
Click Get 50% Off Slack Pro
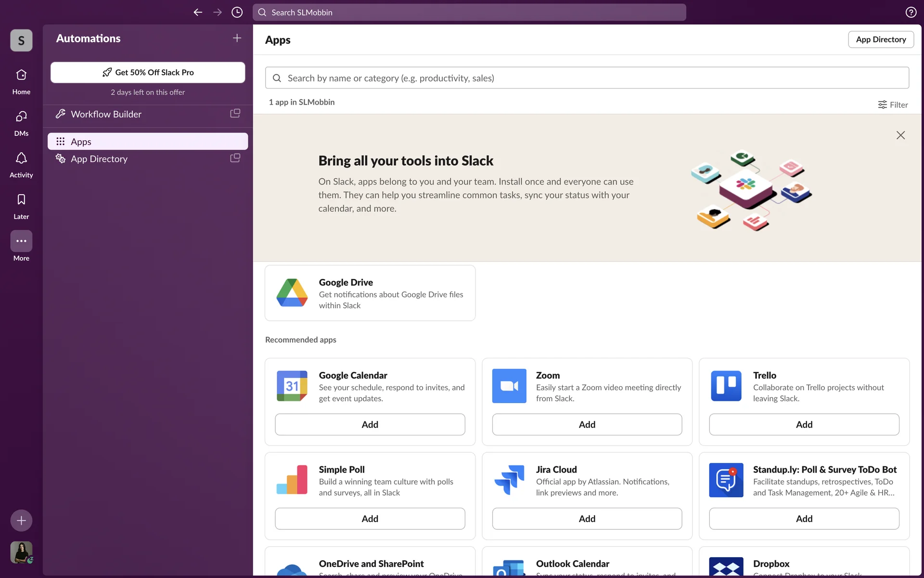click(x=148, y=72)
